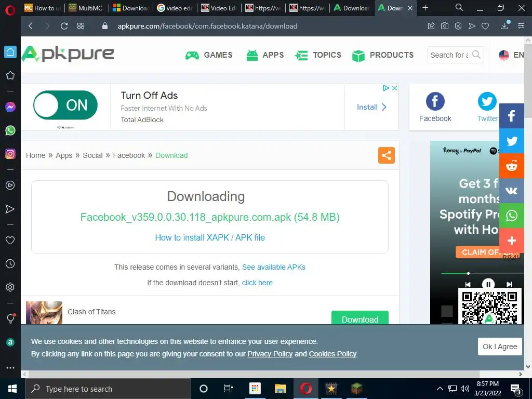Open Privacy Policy link

tap(270, 354)
